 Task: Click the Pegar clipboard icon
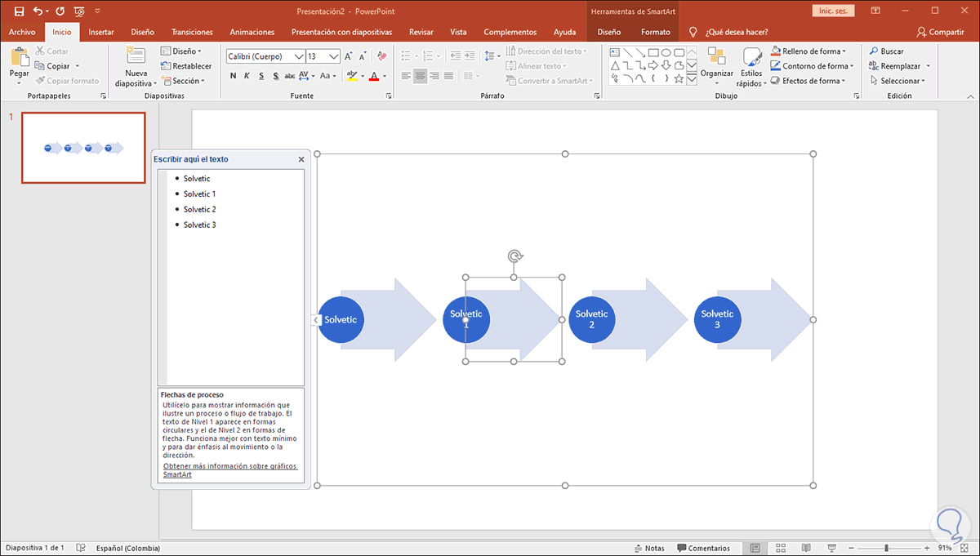click(x=19, y=58)
